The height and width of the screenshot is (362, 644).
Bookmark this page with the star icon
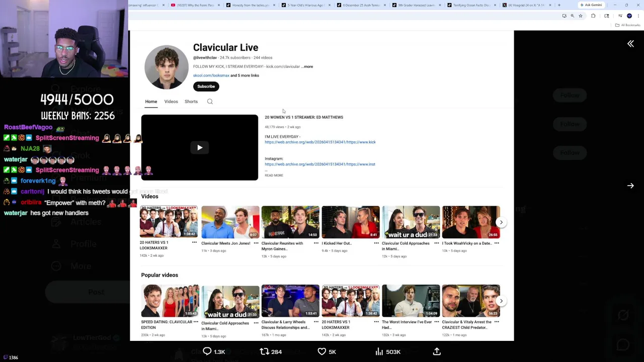(x=581, y=16)
